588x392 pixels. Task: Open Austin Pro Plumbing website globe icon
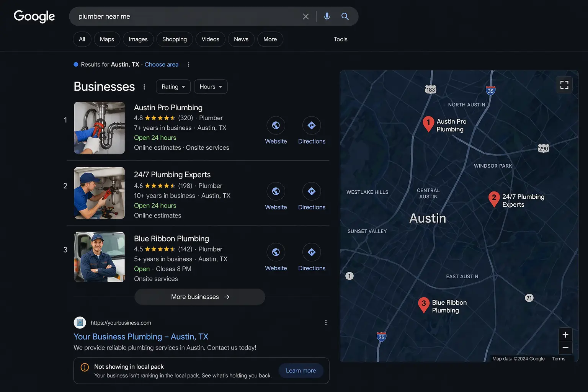pos(276,126)
